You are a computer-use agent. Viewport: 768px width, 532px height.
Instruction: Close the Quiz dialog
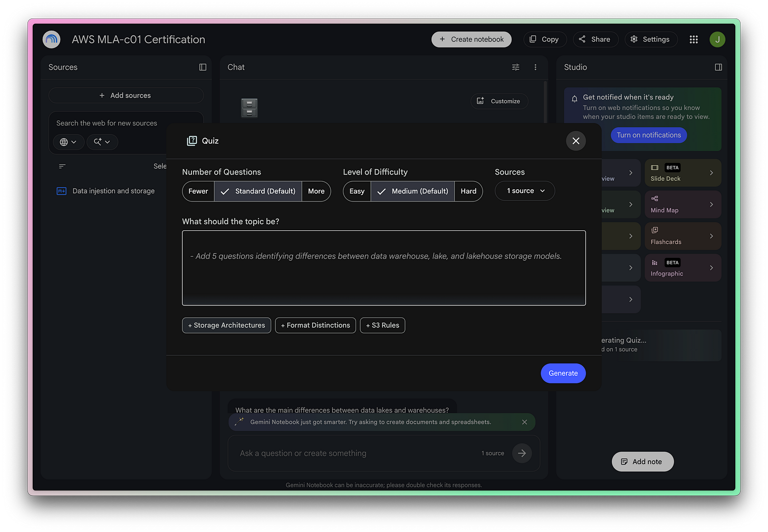click(576, 141)
